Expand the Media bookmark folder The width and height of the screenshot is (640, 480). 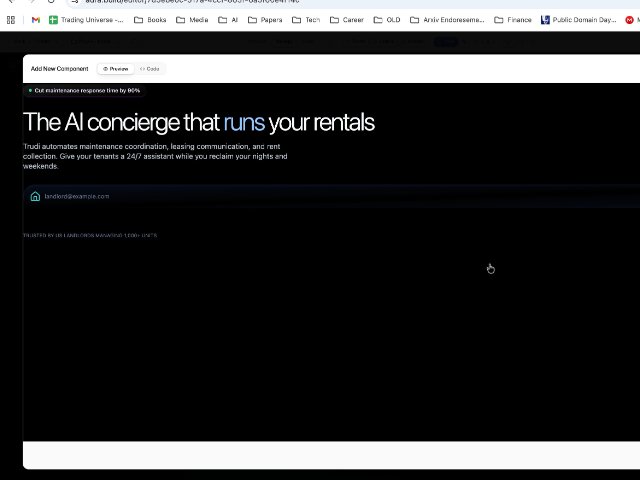pos(192,20)
